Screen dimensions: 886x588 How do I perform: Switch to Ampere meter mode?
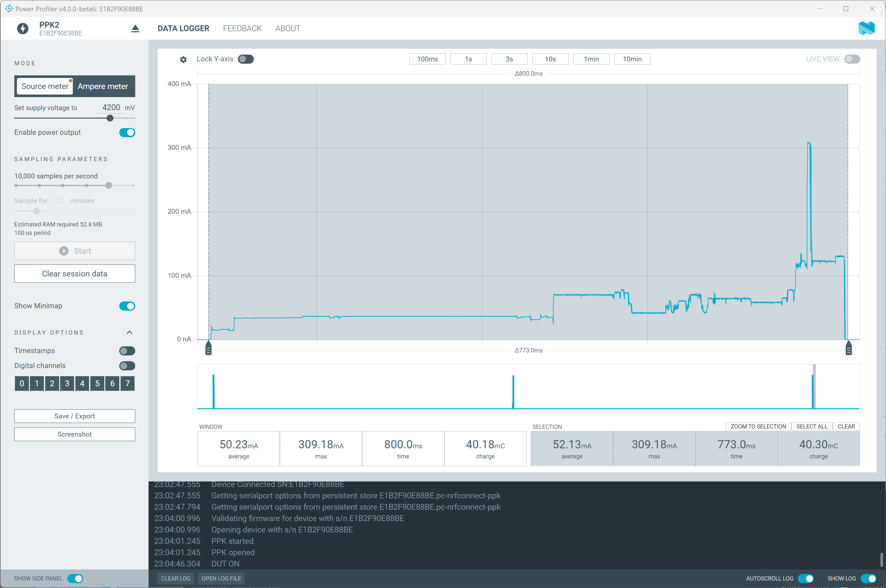[x=103, y=86]
